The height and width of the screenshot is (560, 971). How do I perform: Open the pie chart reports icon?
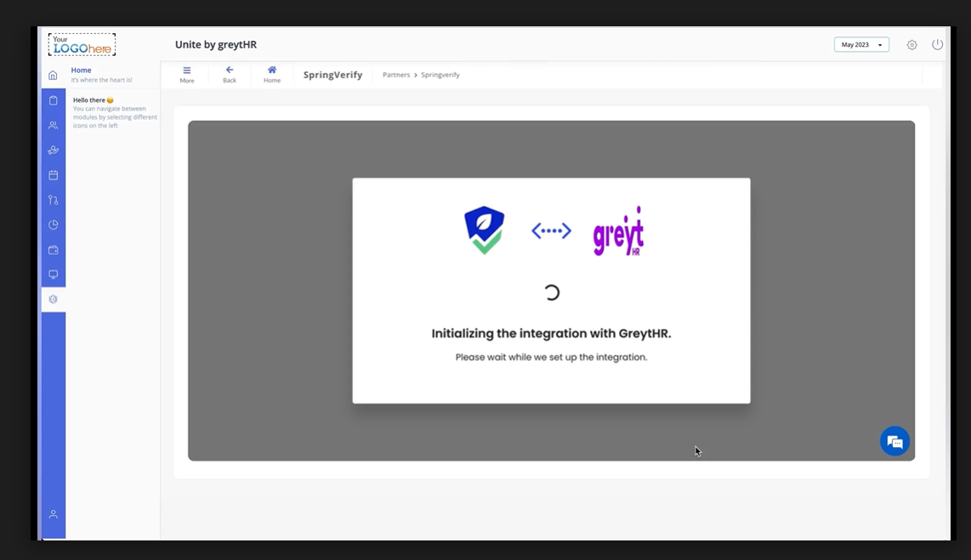pos(53,225)
